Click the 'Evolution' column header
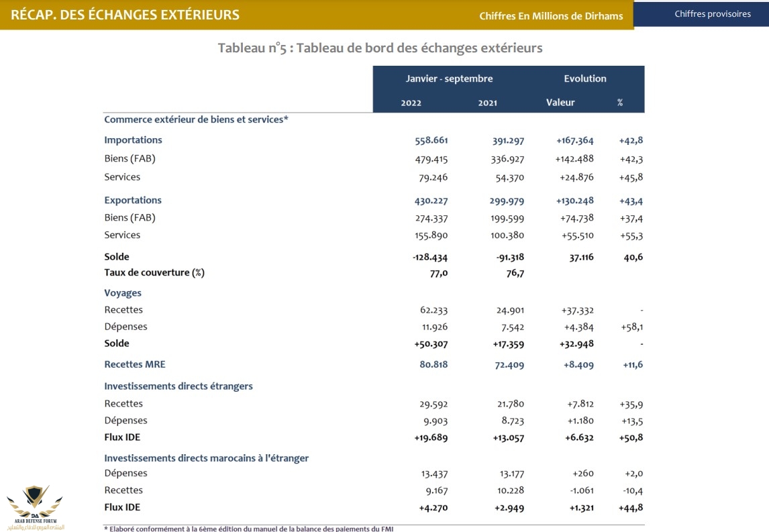Image resolution: width=769 pixels, height=532 pixels. tap(584, 78)
